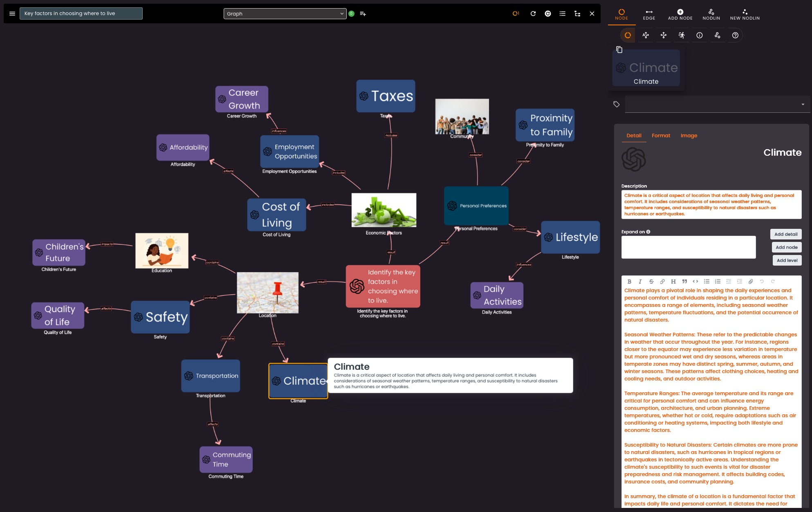Switch to the Format tab
Screen dimensions: 812x512
point(661,136)
